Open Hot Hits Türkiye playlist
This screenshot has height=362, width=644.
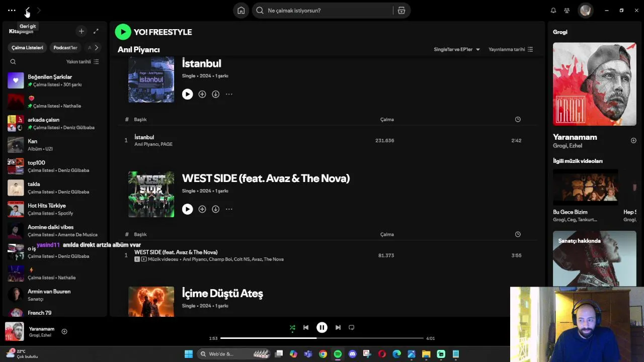[54, 209]
